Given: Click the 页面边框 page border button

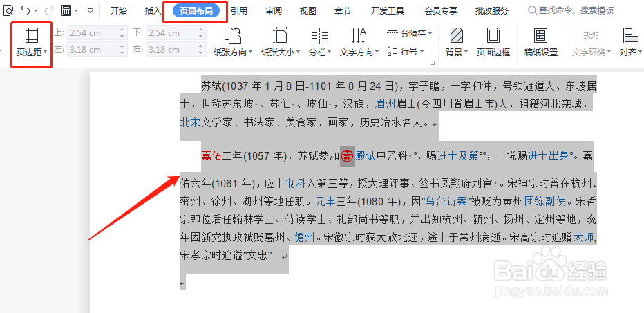Looking at the screenshot, I should tap(493, 42).
